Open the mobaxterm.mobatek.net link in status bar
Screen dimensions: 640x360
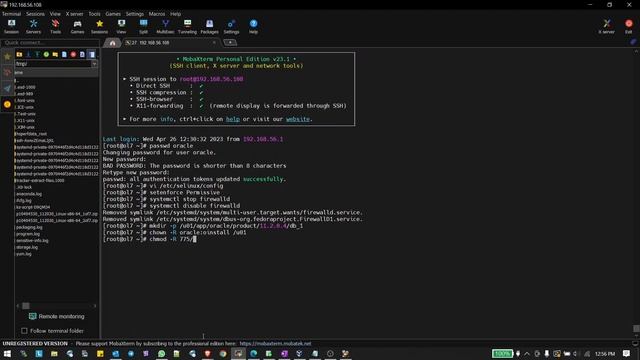[x=275, y=344]
